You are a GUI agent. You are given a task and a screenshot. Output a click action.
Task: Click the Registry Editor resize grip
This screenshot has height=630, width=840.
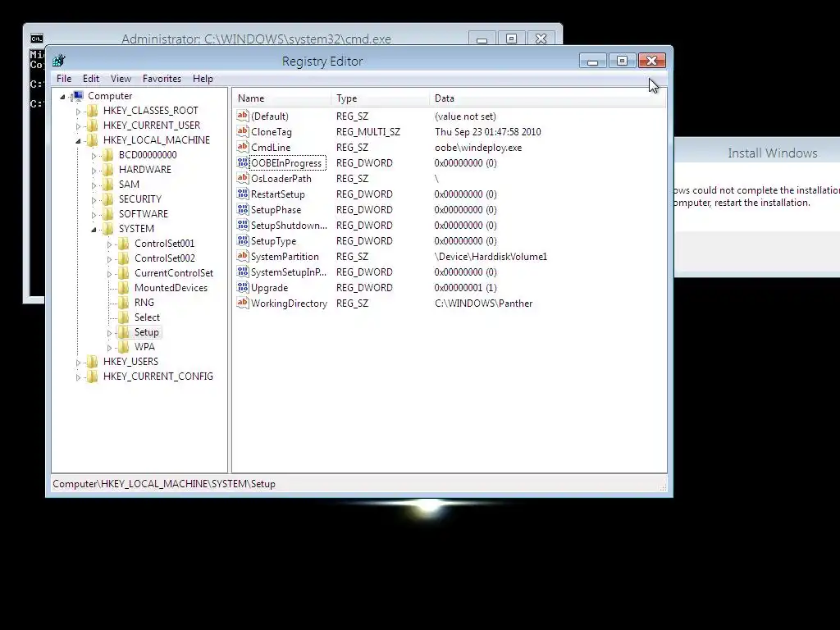point(663,486)
